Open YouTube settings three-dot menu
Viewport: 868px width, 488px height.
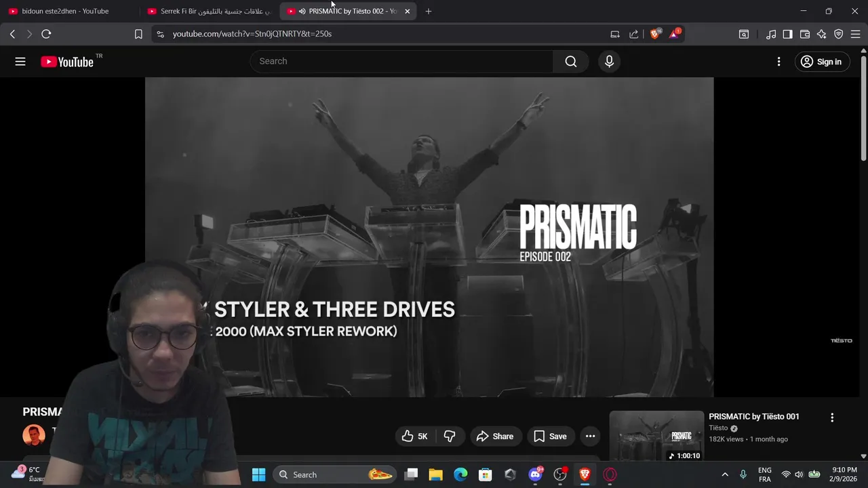pos(778,62)
